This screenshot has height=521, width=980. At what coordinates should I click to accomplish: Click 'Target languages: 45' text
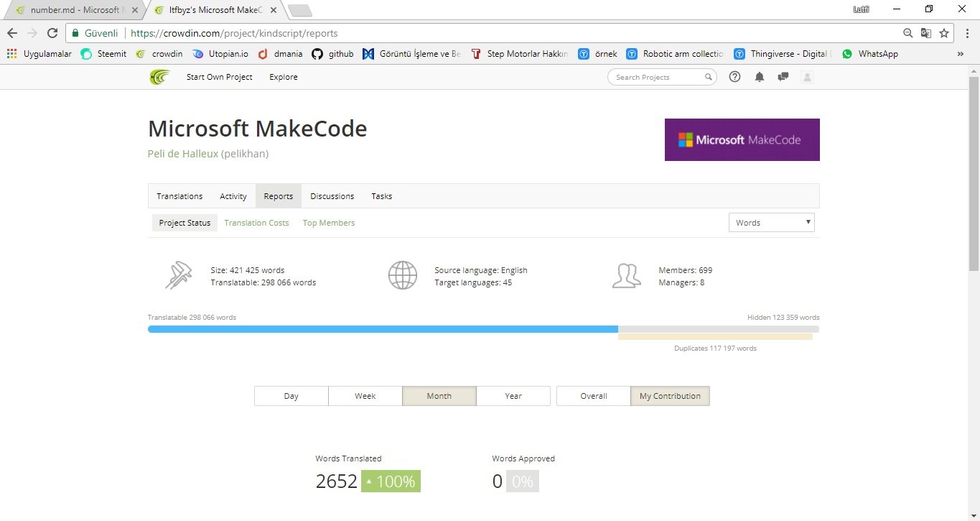click(x=473, y=282)
